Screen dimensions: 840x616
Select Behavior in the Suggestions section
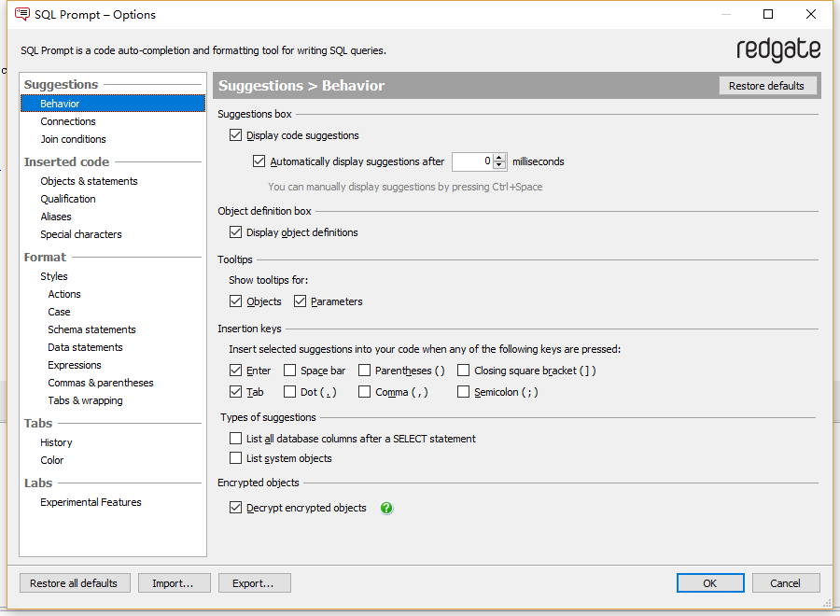coord(113,104)
